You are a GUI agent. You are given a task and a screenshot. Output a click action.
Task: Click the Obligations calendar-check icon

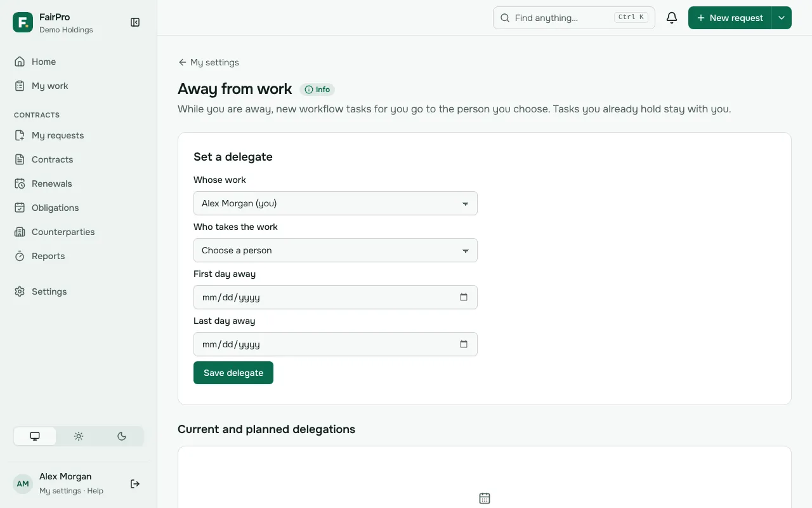tap(20, 208)
